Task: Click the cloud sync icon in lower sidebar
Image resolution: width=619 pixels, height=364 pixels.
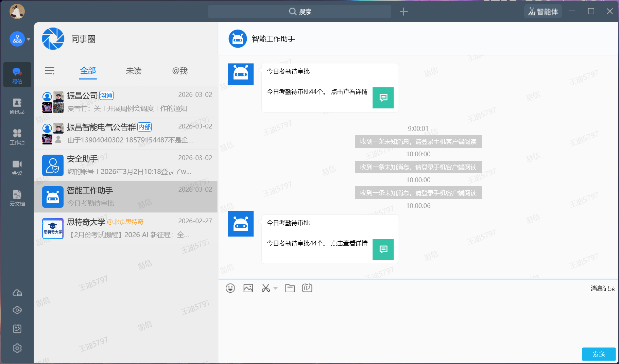Action: pos(17,293)
